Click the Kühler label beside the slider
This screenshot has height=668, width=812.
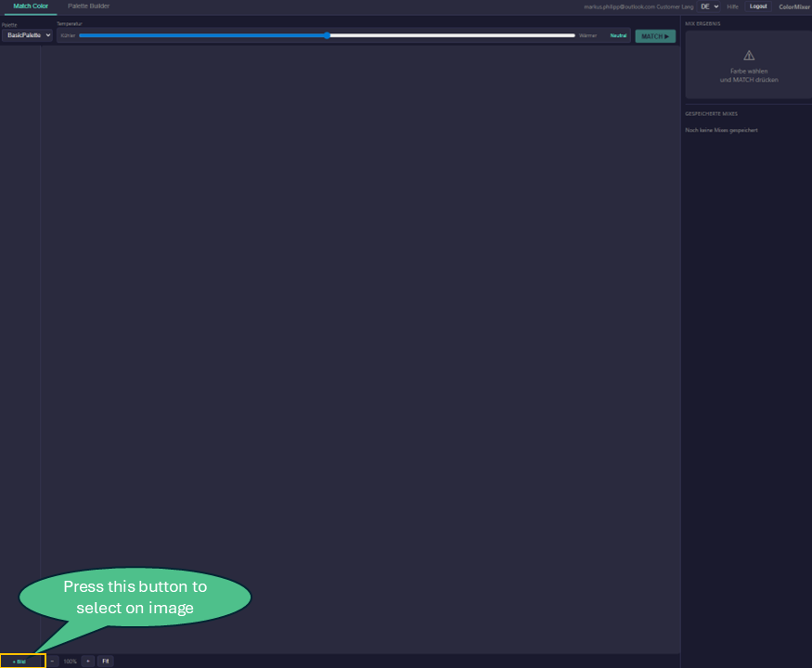click(x=68, y=35)
